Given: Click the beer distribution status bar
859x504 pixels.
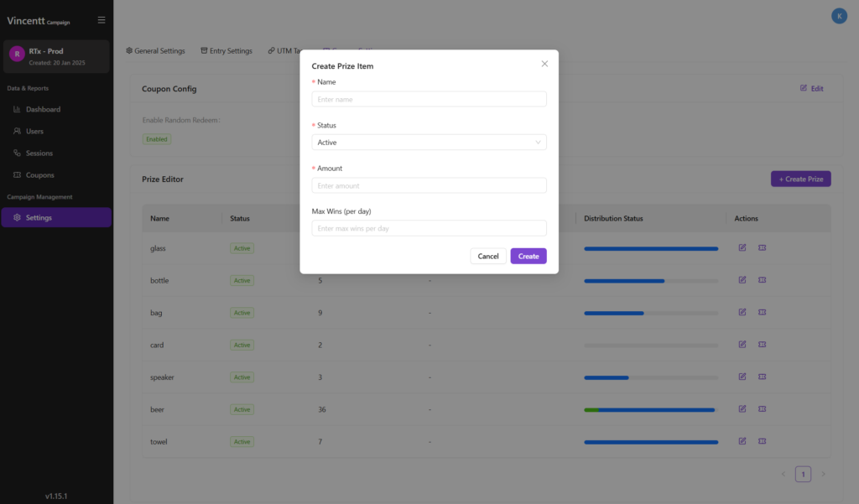Looking at the screenshot, I should coord(650,410).
